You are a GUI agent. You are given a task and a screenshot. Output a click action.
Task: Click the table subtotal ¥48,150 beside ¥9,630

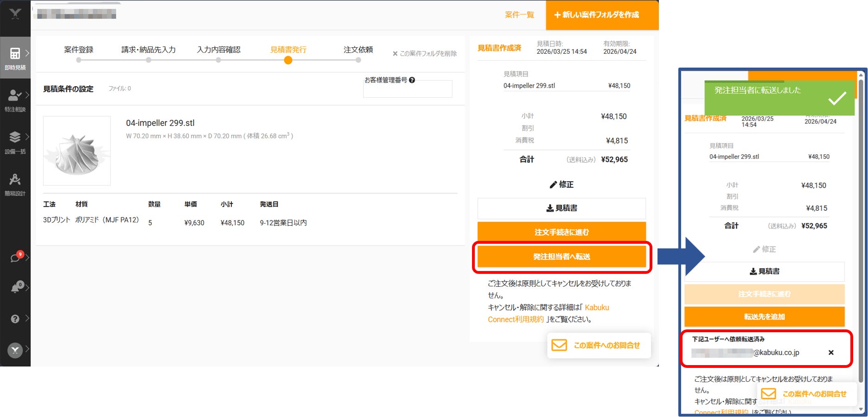(x=232, y=223)
